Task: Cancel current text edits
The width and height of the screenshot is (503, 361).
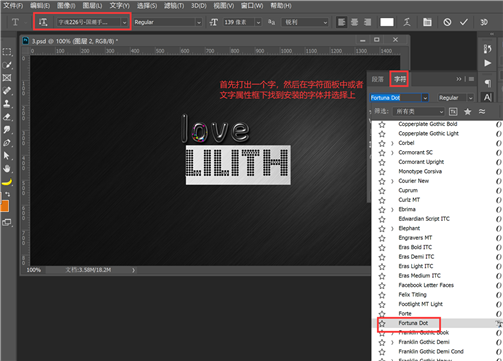Action: click(447, 22)
